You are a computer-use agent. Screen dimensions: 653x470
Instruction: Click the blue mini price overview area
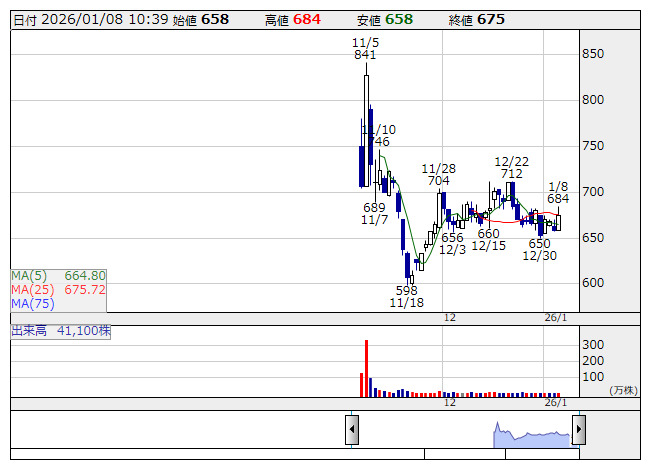[532, 435]
